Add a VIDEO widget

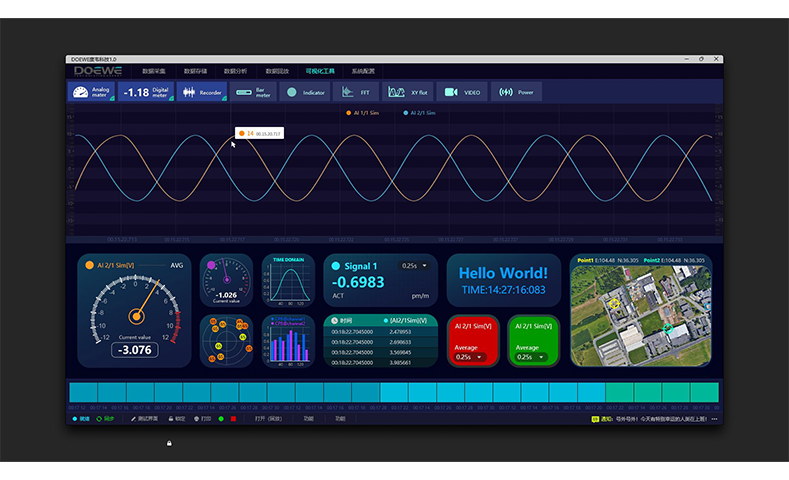[462, 92]
